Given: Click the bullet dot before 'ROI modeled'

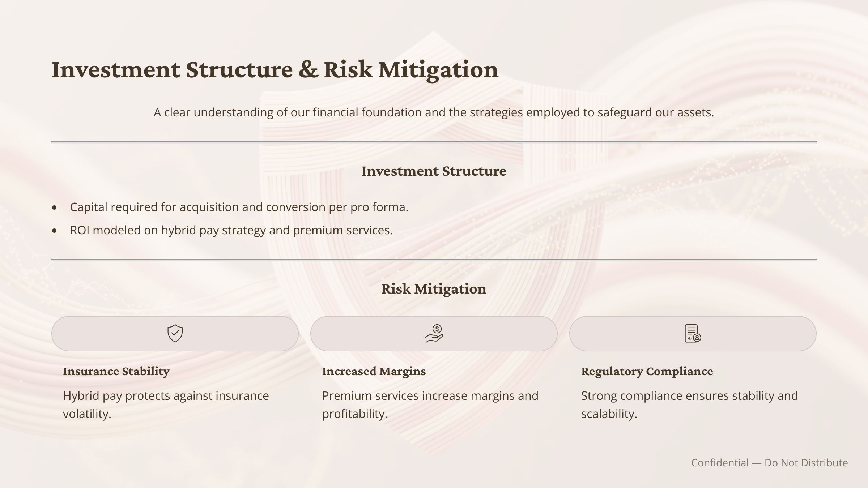Looking at the screenshot, I should tap(55, 231).
